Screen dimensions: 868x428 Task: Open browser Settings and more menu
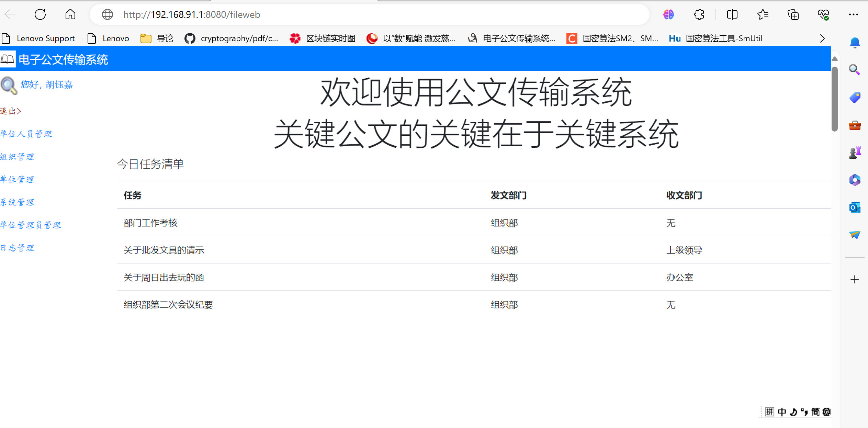pyautogui.click(x=853, y=14)
